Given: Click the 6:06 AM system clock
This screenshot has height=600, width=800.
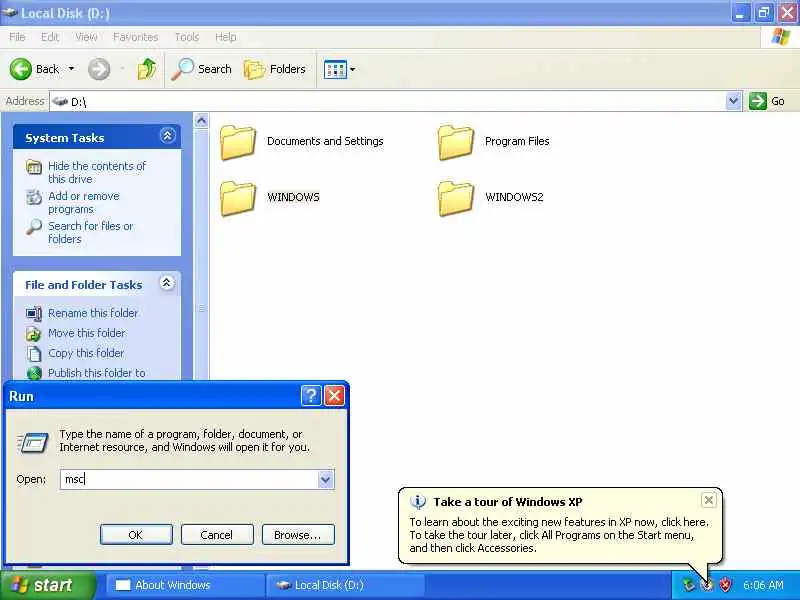Looking at the screenshot, I should 763,585.
